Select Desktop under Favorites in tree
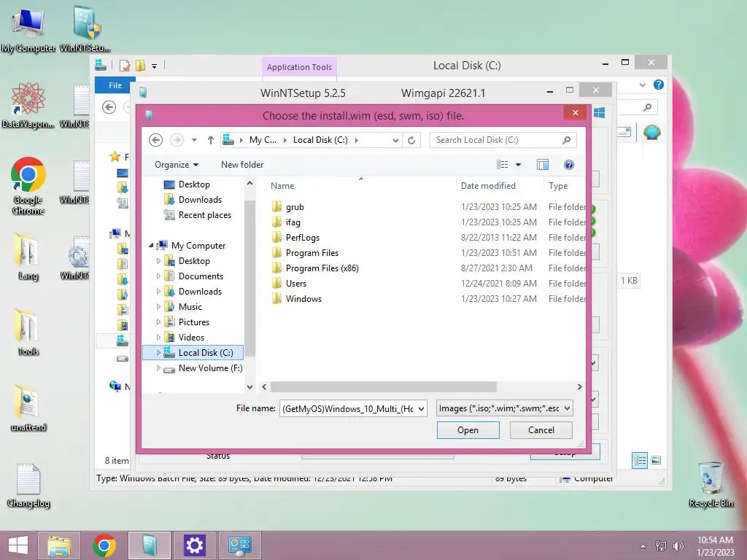 pos(194,184)
